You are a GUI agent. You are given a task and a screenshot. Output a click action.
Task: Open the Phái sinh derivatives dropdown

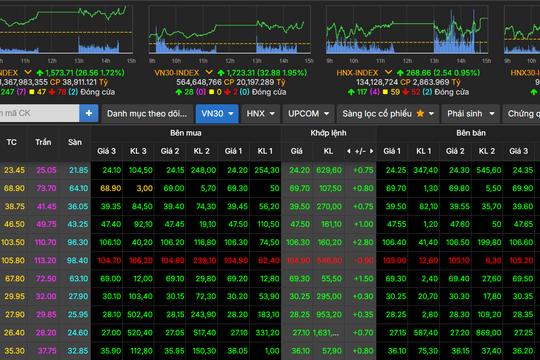(470, 113)
